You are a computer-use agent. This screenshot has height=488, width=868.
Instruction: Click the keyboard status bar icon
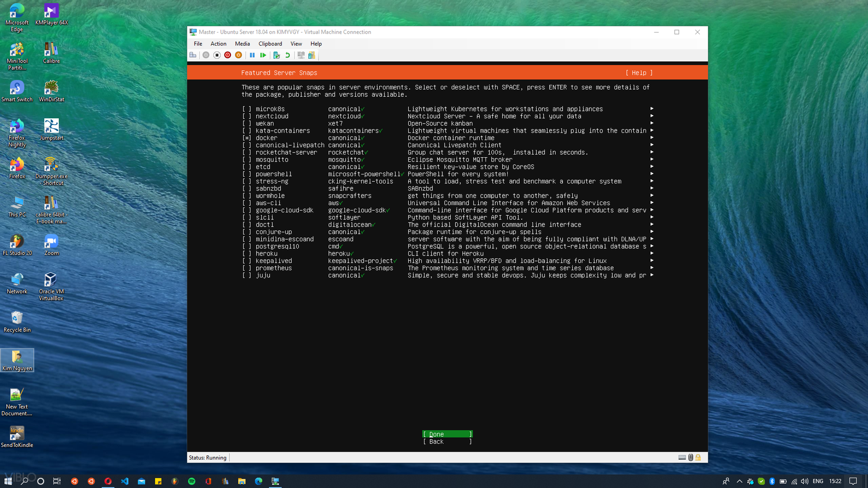(682, 457)
